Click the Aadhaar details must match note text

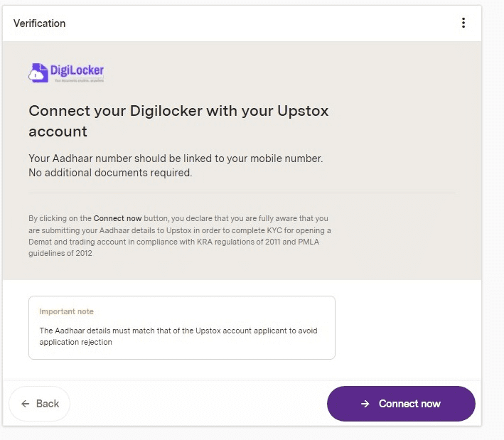178,331
